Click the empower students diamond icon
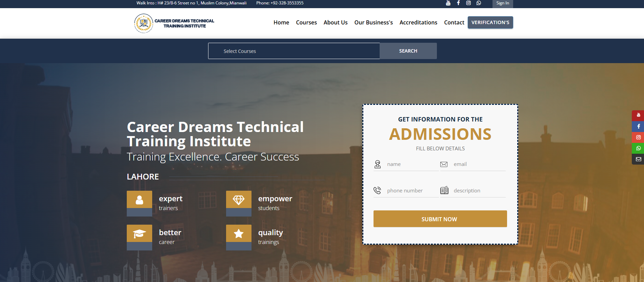 [x=239, y=200]
